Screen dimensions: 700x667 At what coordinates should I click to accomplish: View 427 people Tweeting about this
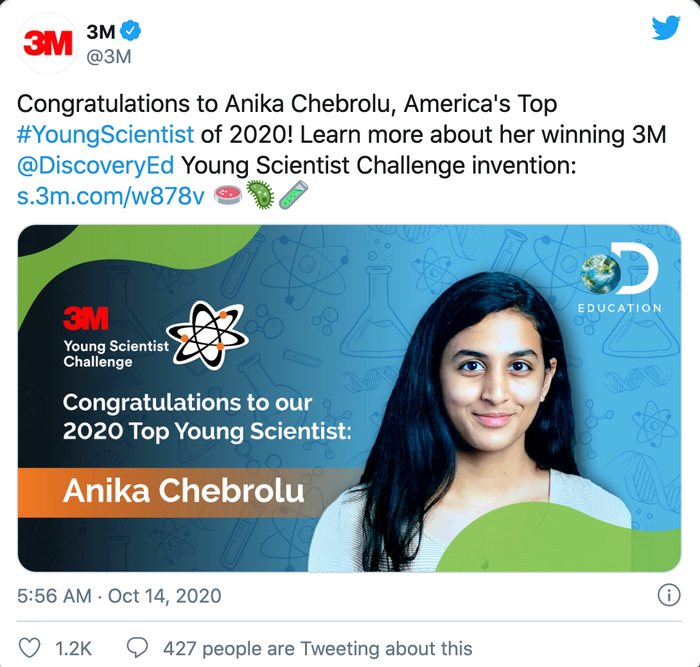pos(317,648)
